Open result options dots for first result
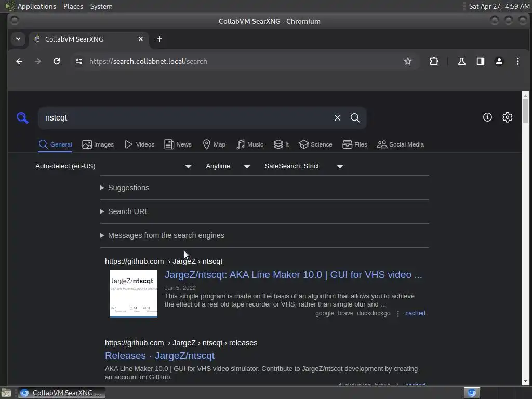 (x=398, y=314)
